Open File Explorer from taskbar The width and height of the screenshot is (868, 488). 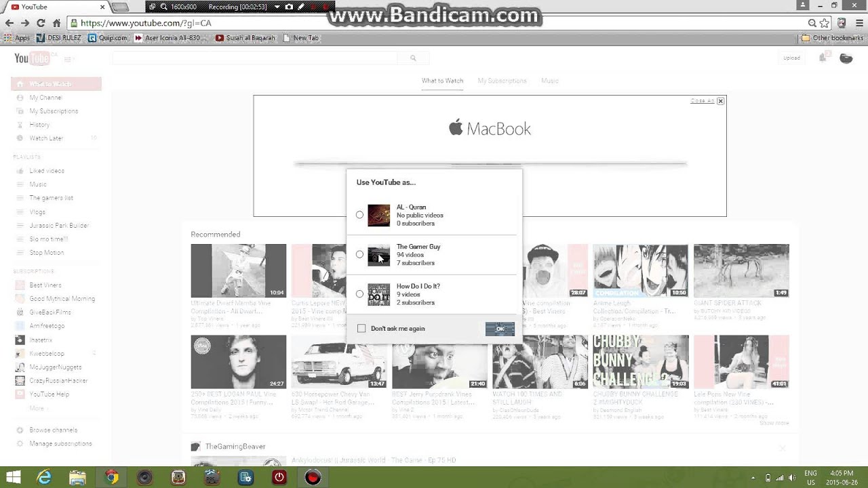(x=78, y=477)
